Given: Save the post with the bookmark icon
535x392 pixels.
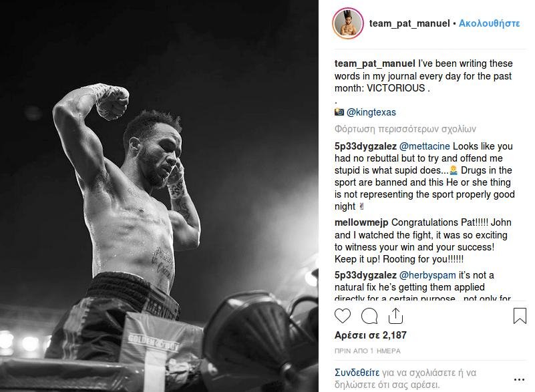Looking at the screenshot, I should pos(520,316).
